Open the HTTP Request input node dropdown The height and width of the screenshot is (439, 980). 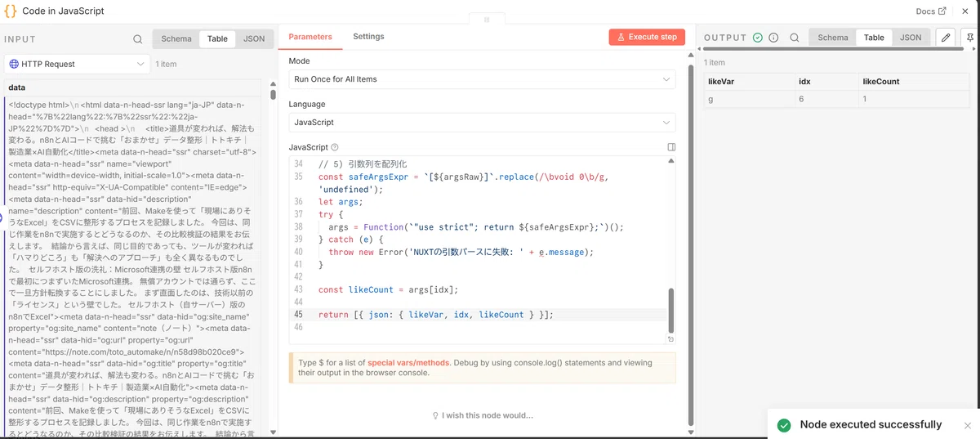77,64
